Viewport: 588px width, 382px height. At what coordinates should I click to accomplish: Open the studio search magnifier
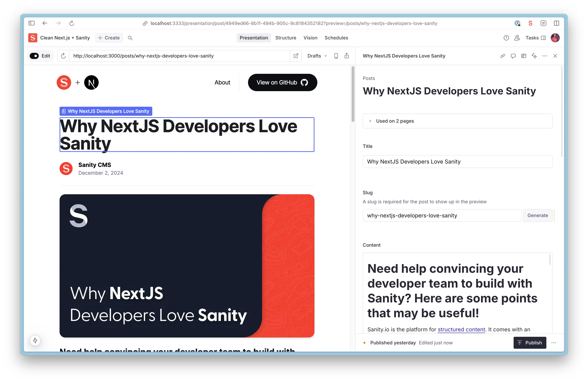click(130, 38)
